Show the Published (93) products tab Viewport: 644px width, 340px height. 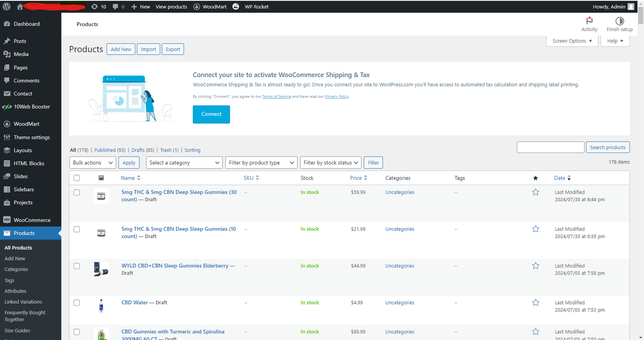(x=110, y=150)
